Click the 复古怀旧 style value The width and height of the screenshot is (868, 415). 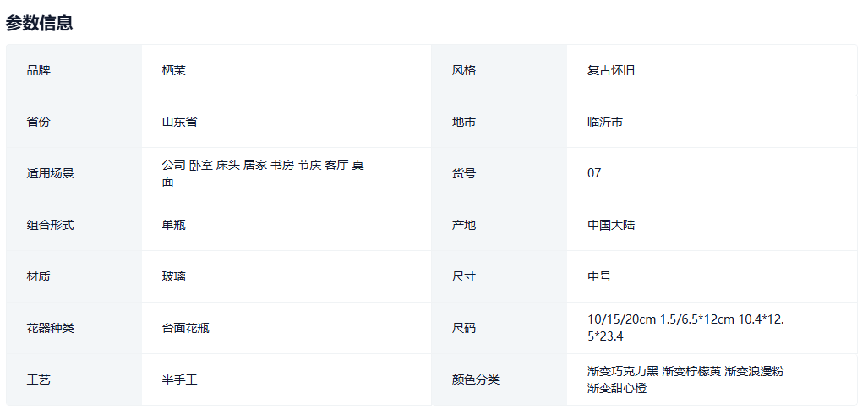coord(611,70)
